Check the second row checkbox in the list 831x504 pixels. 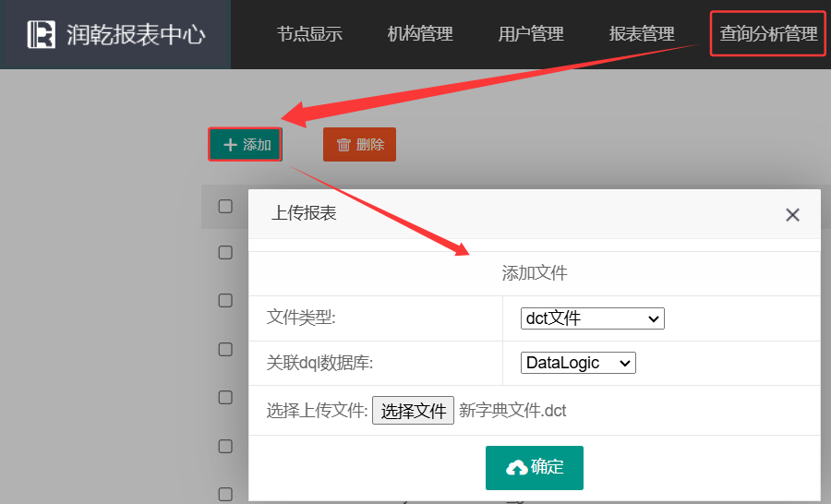coord(225,300)
